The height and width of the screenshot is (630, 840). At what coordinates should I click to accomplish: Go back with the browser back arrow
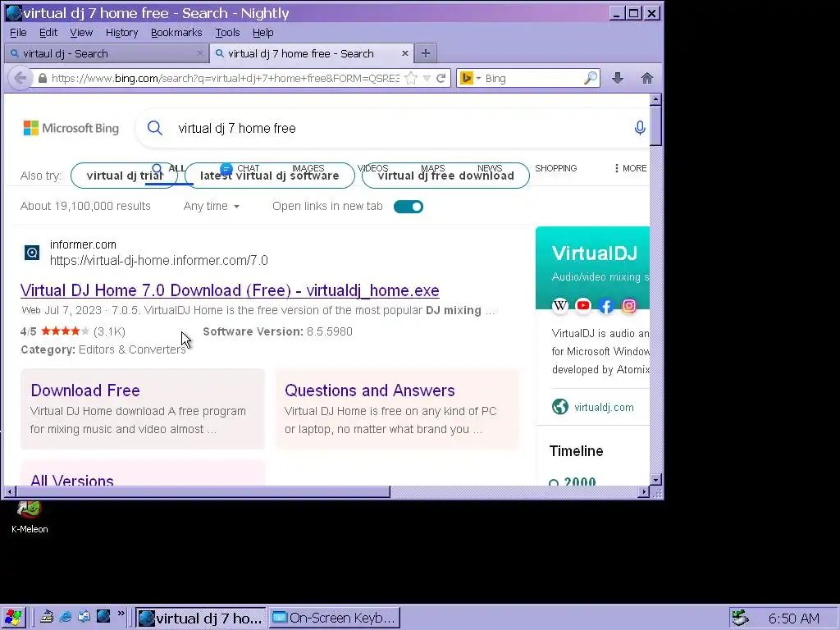(x=20, y=78)
